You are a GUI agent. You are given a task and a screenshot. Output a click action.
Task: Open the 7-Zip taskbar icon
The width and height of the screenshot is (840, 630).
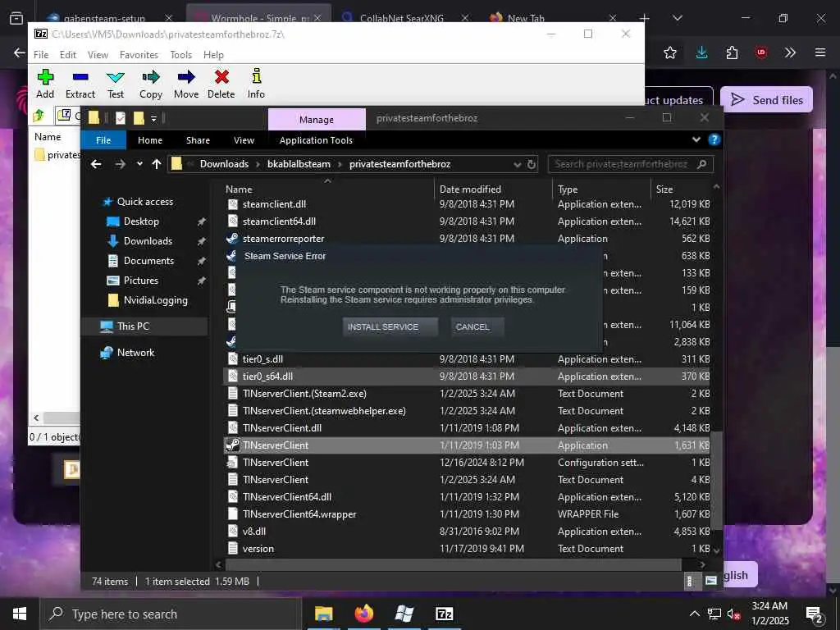[444, 614]
